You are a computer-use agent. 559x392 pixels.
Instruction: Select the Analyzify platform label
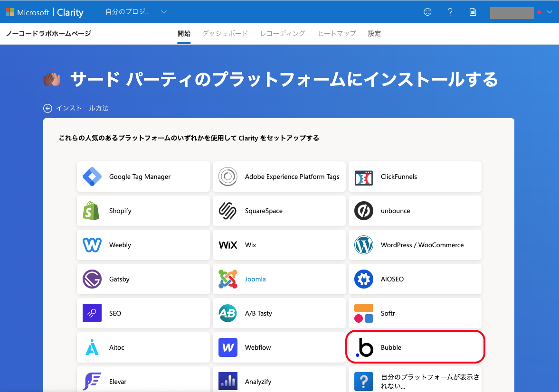coord(258,382)
